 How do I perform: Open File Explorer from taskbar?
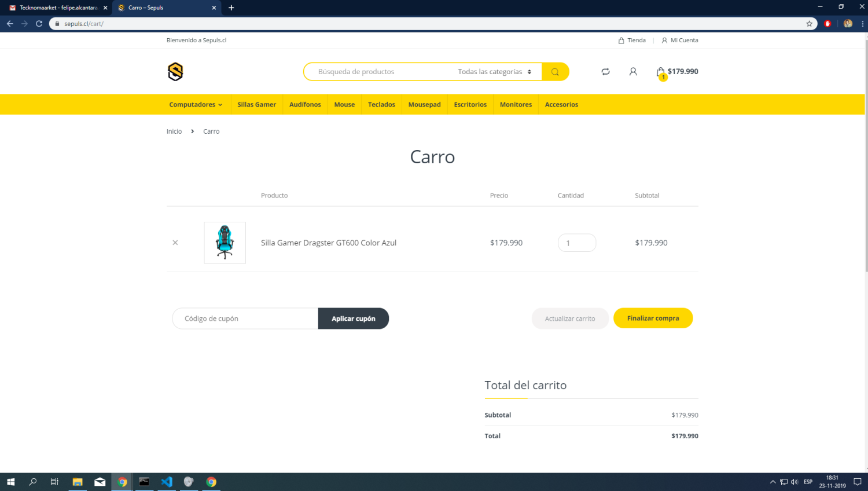pyautogui.click(x=78, y=482)
